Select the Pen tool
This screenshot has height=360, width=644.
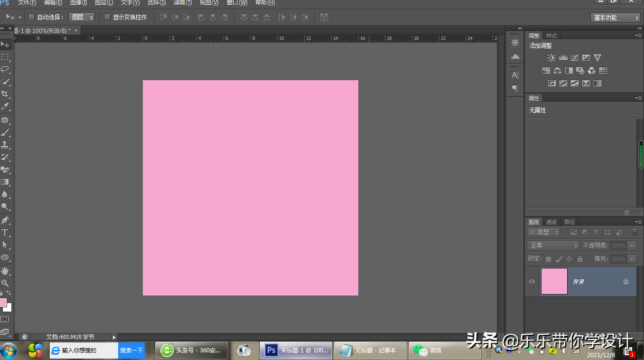[5, 220]
